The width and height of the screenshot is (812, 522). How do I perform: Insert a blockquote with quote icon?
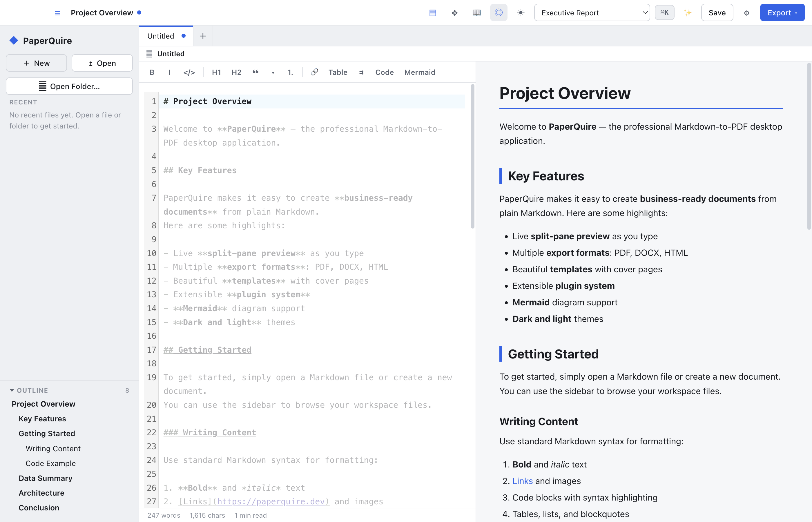tap(255, 72)
